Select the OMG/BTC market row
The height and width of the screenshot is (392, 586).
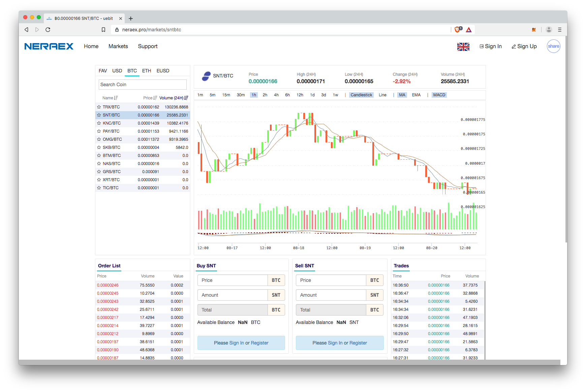[143, 139]
